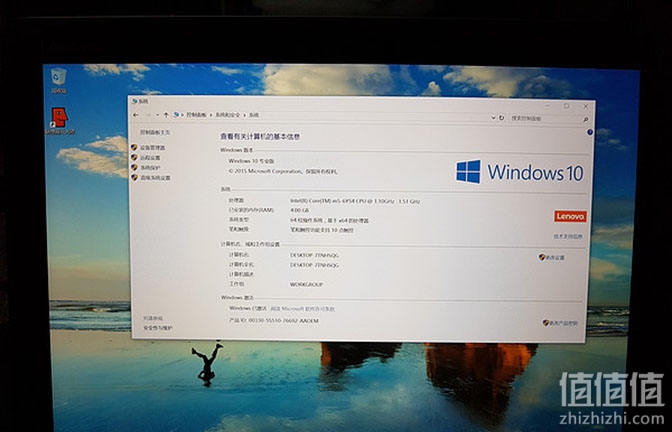This screenshot has height=432, width=672.
Task: Open the red face desktop shortcut icon
Action: click(x=60, y=121)
